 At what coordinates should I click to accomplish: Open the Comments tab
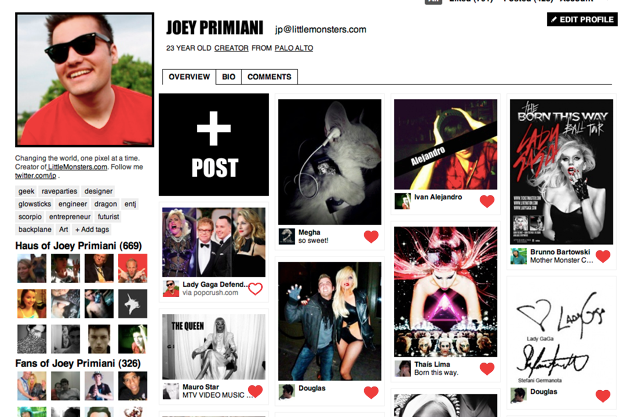coord(269,77)
